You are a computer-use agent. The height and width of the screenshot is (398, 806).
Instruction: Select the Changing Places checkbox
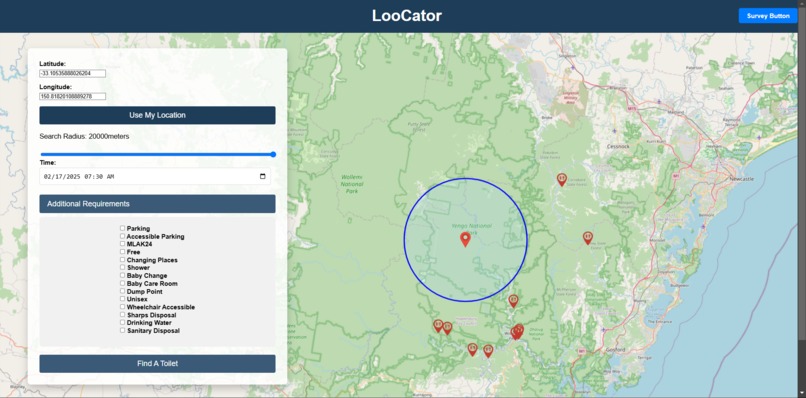tap(122, 260)
